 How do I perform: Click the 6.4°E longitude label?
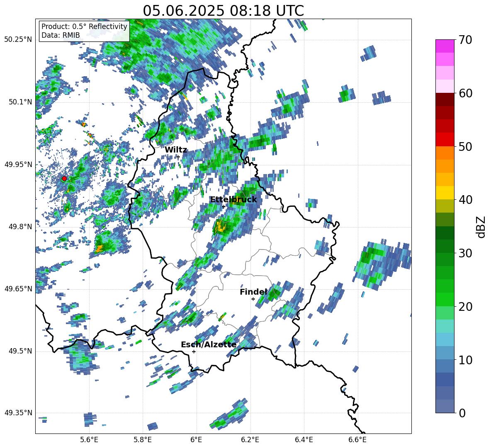(x=304, y=440)
